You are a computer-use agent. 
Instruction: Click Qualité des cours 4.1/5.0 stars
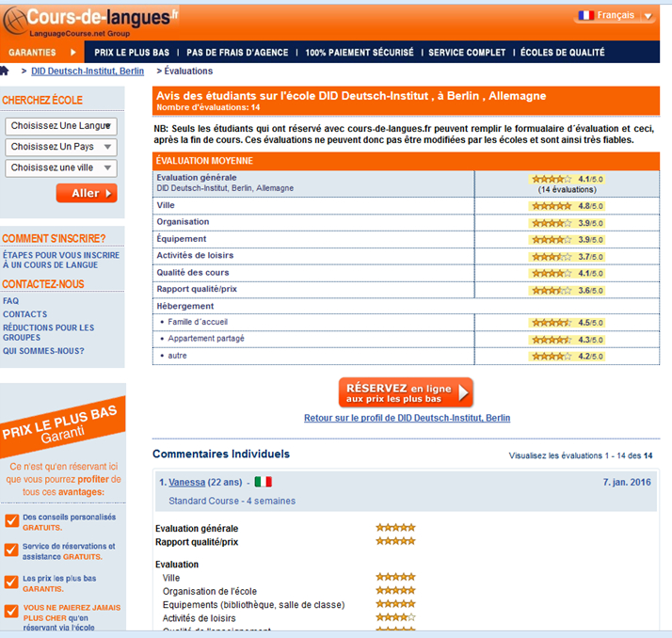(552, 274)
